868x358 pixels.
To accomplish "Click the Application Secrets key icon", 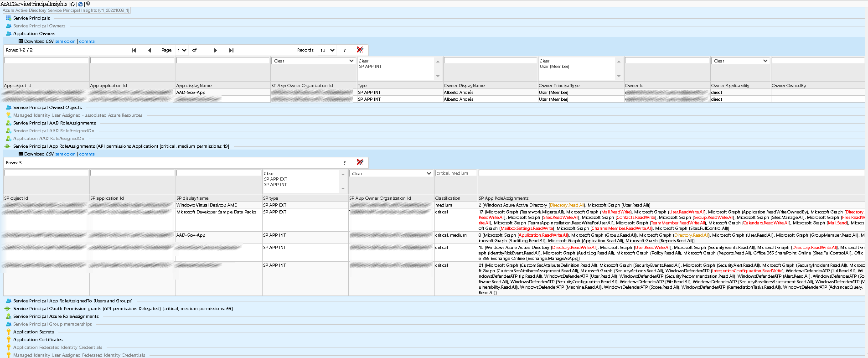I will [8, 332].
